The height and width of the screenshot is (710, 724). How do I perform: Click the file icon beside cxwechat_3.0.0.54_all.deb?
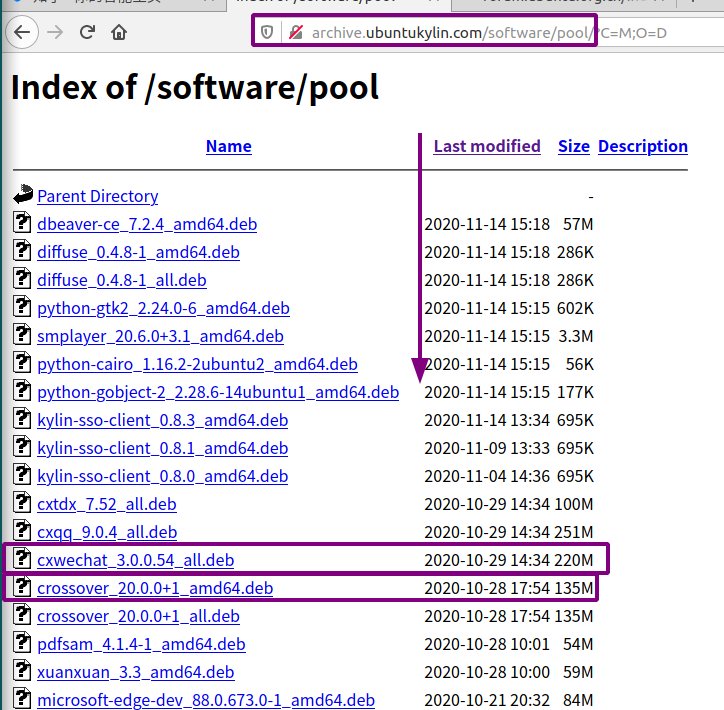(x=22, y=559)
